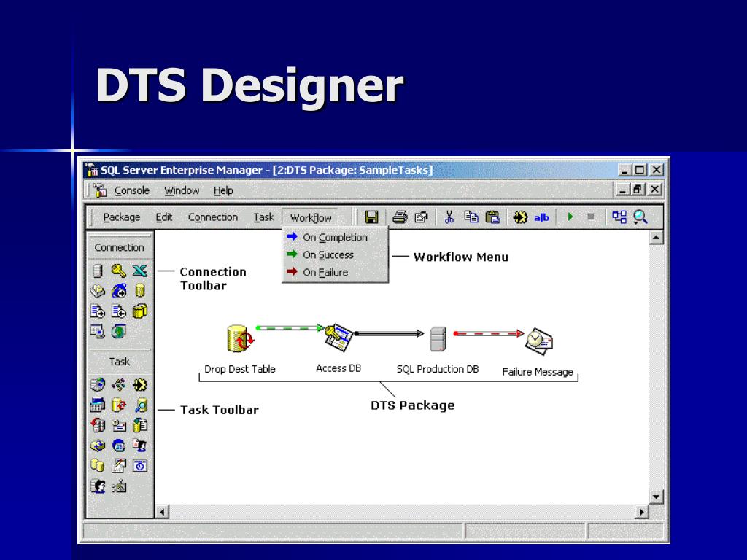Add a Dynamic Properties task
Viewport: 747px width, 560px height.
(x=119, y=486)
